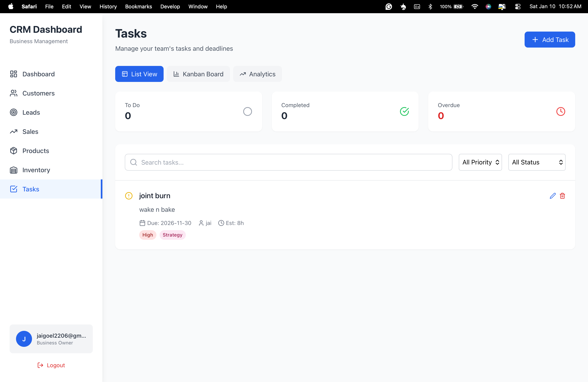Image resolution: width=588 pixels, height=382 pixels.
Task: Open the Dashboard section in sidebar
Action: (x=39, y=74)
